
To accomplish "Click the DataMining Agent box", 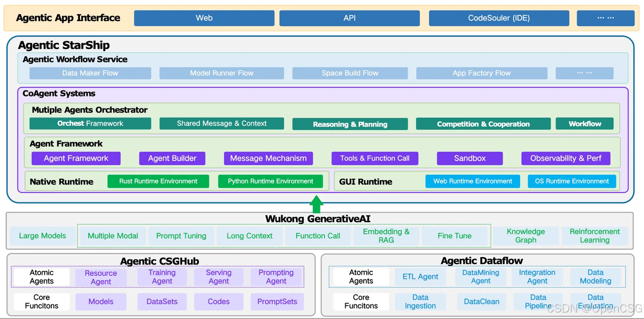I will (480, 276).
